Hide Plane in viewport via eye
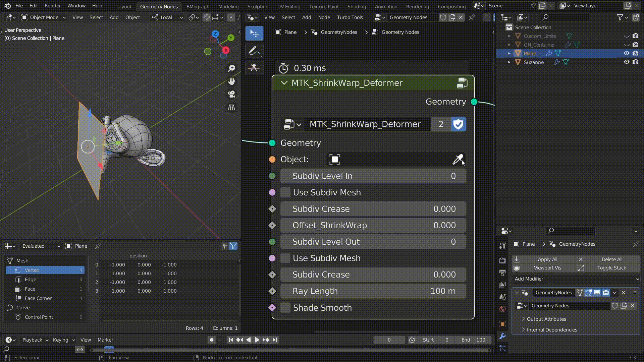 pyautogui.click(x=626, y=53)
